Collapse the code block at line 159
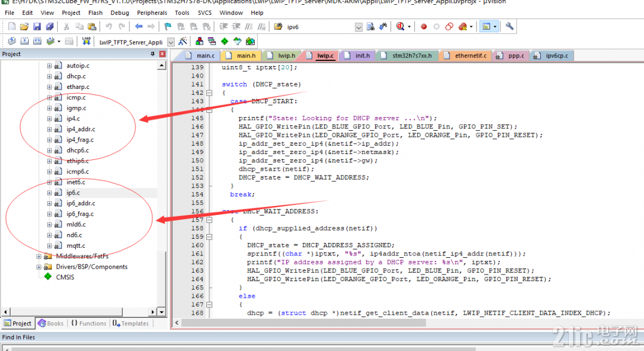This screenshot has width=644, height=351. (209, 237)
